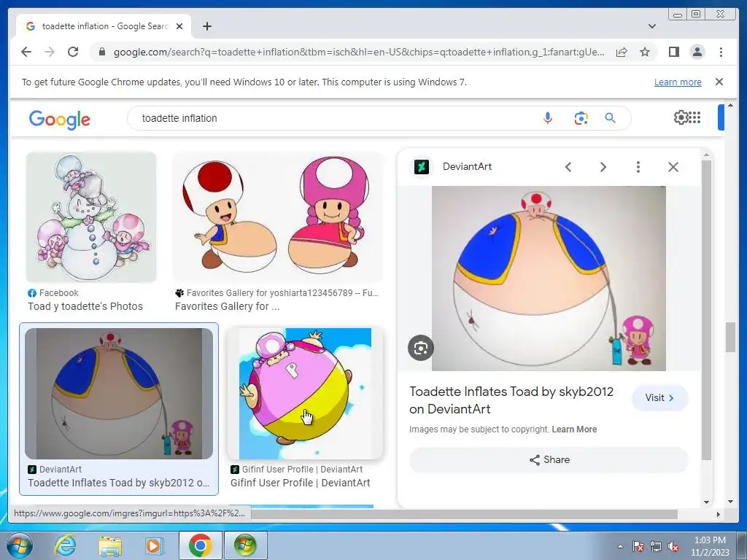Show next image in preview panel
The image size is (747, 560).
pyautogui.click(x=603, y=167)
